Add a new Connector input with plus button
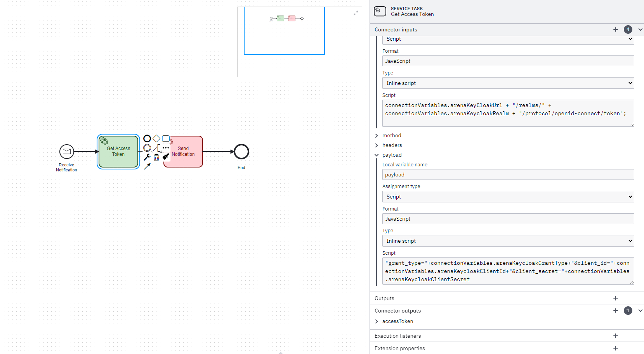This screenshot has width=644, height=354. click(x=615, y=29)
